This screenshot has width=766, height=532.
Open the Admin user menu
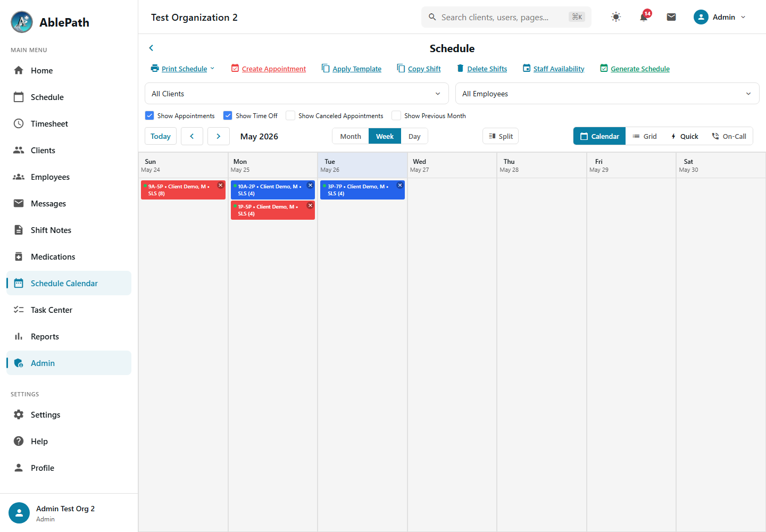720,17
